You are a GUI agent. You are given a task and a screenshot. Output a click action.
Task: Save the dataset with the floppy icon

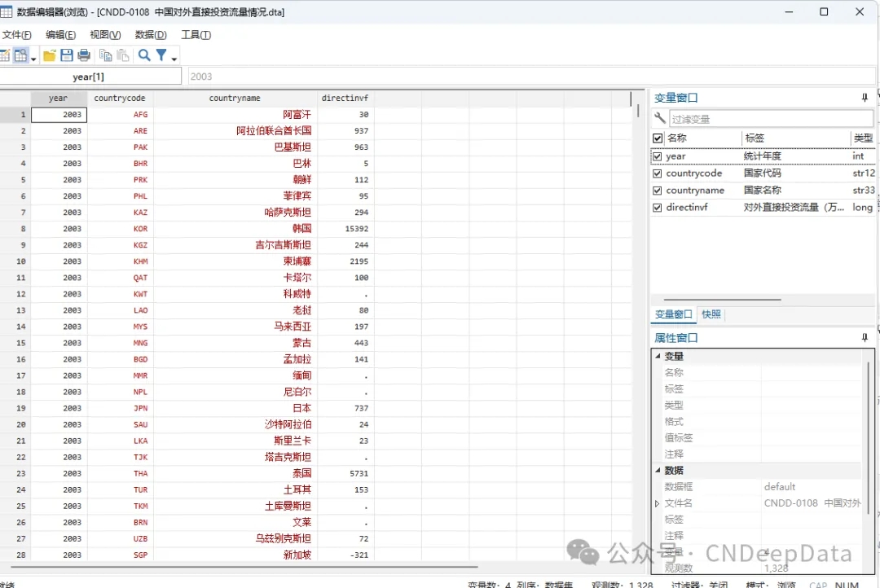67,55
